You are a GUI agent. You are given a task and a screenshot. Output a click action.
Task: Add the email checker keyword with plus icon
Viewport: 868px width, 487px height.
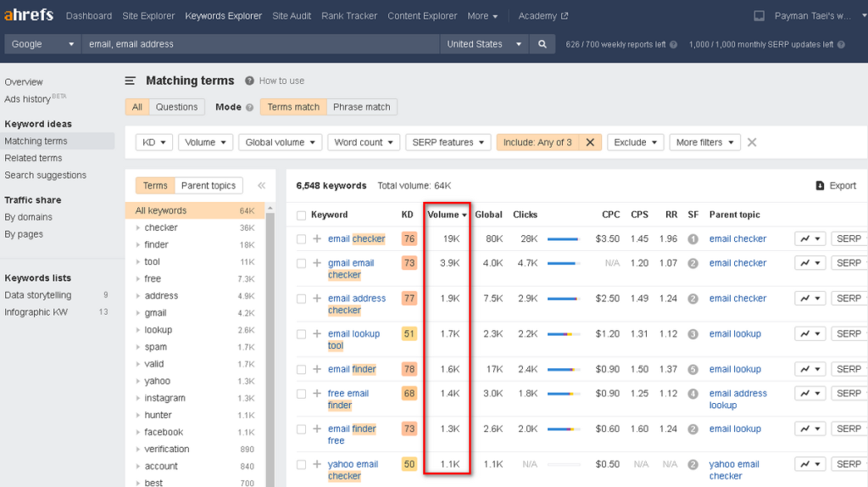(x=317, y=239)
